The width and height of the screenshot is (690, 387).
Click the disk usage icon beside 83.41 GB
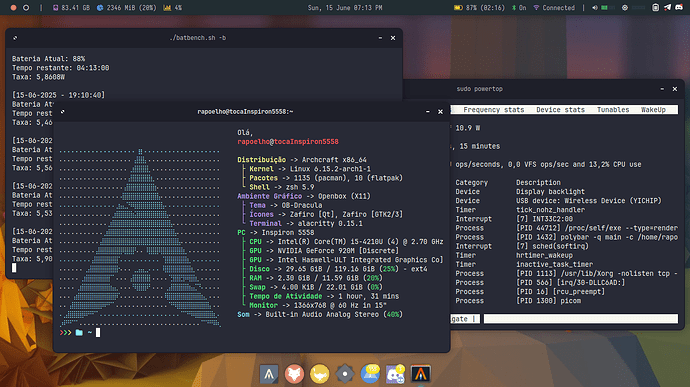[x=55, y=7]
